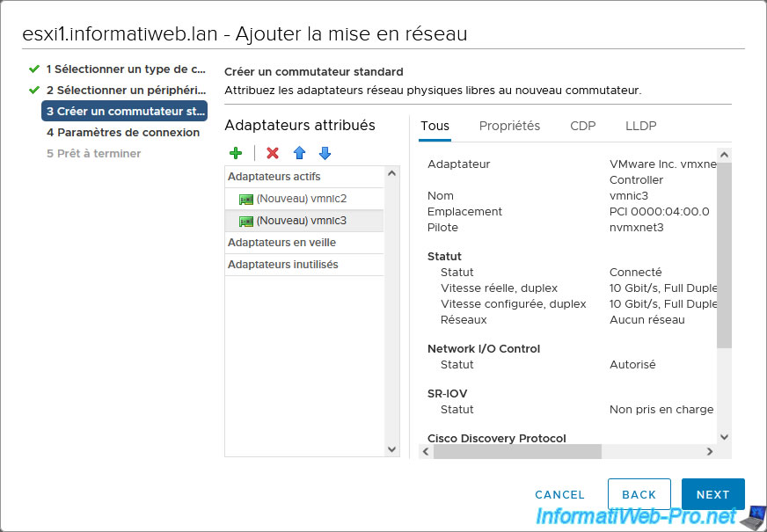The height and width of the screenshot is (532, 767).
Task: Go to step 2 Sélectionner un périphérique
Action: click(x=125, y=90)
